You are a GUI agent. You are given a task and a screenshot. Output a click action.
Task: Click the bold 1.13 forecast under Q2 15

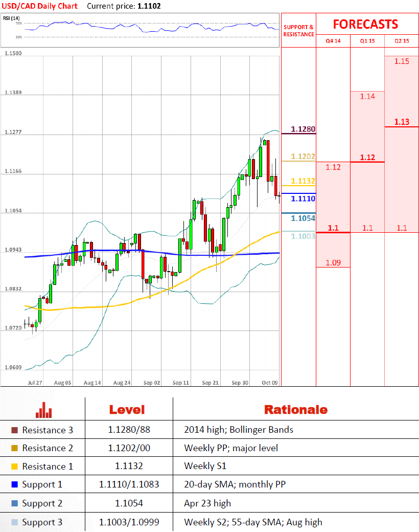(x=402, y=122)
